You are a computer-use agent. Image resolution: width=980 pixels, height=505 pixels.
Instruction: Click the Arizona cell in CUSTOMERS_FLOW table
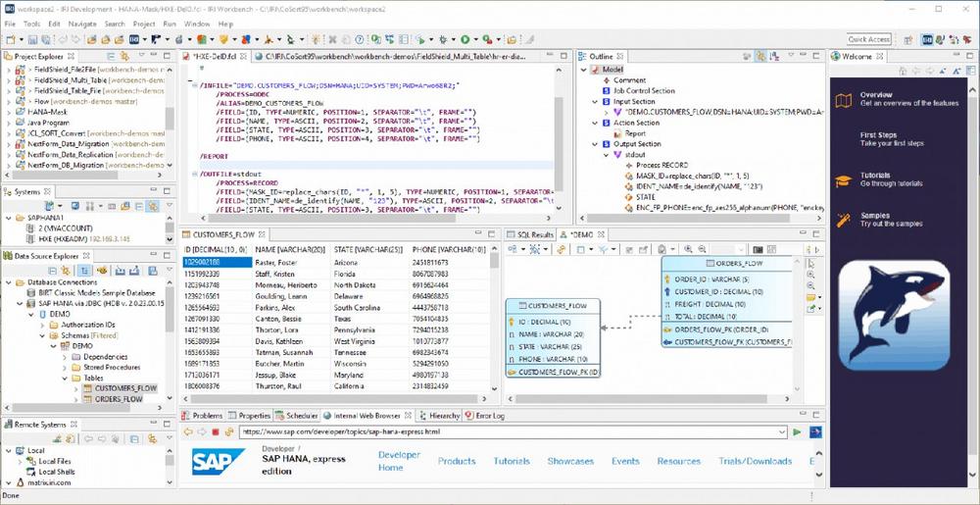pos(344,263)
